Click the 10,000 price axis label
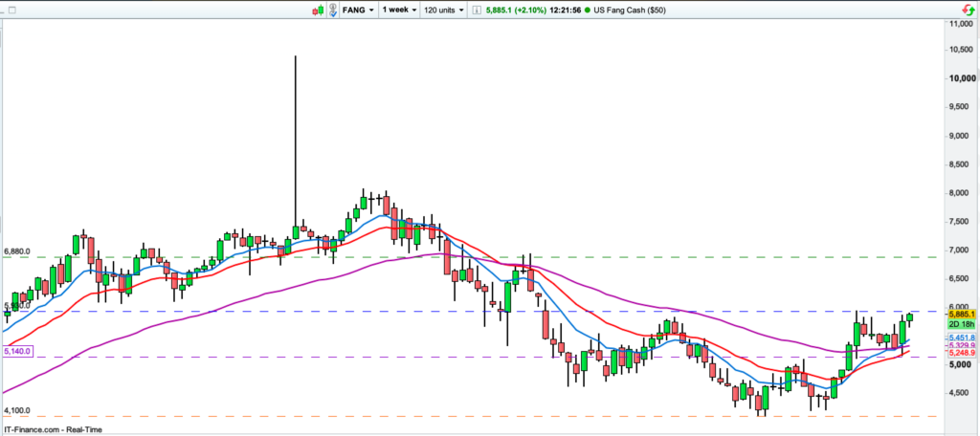980x436 pixels. 960,79
